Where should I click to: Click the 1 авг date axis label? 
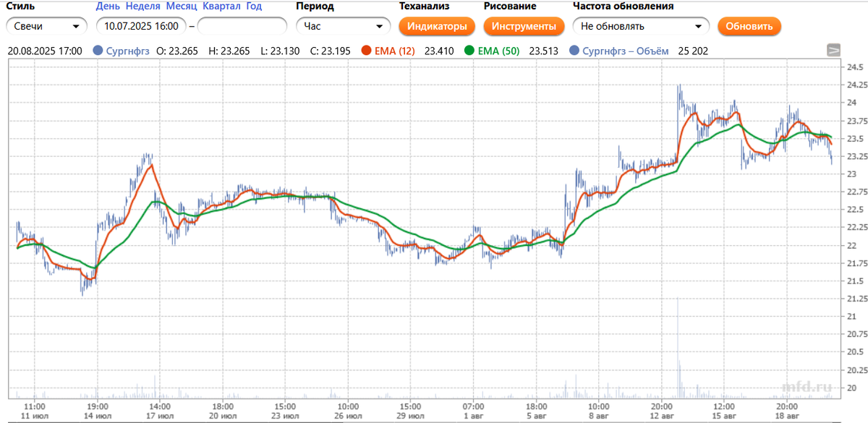coord(473,416)
